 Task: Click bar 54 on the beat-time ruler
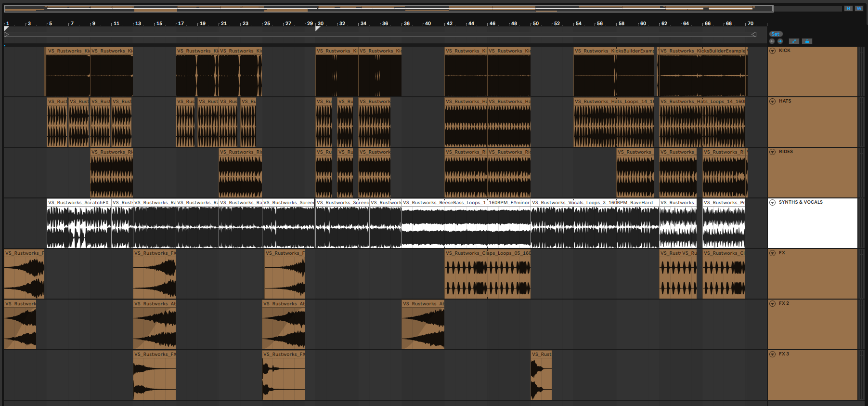tap(579, 24)
